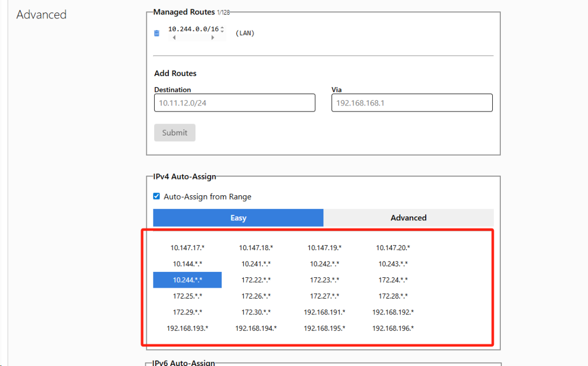
Task: Choose the 172.28.*.* address range
Action: pyautogui.click(x=393, y=296)
